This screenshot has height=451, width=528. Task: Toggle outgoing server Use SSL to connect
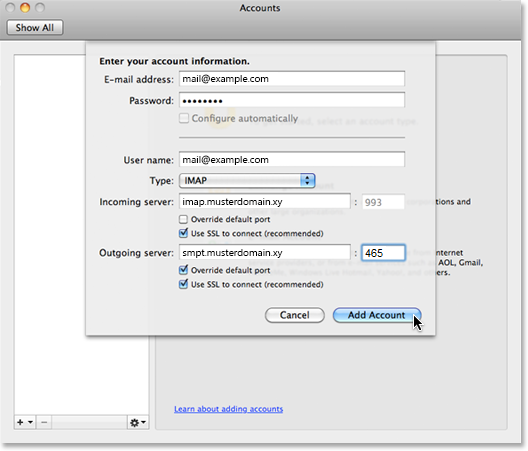[184, 284]
